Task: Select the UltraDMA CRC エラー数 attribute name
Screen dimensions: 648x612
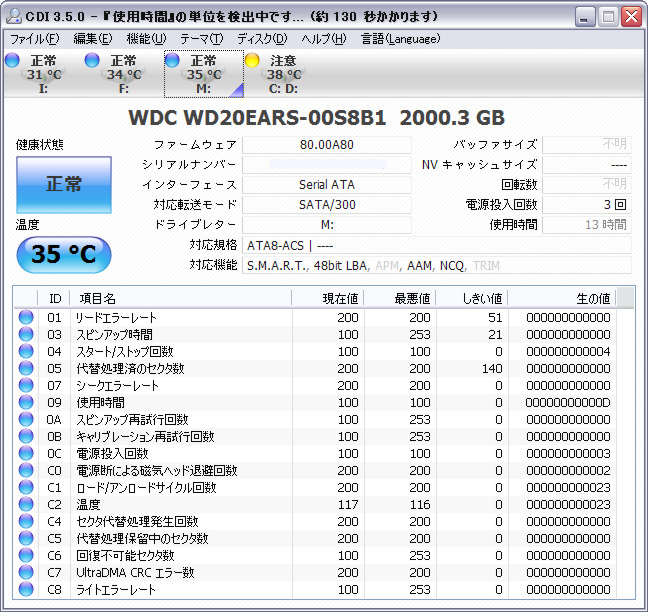Action: [135, 572]
